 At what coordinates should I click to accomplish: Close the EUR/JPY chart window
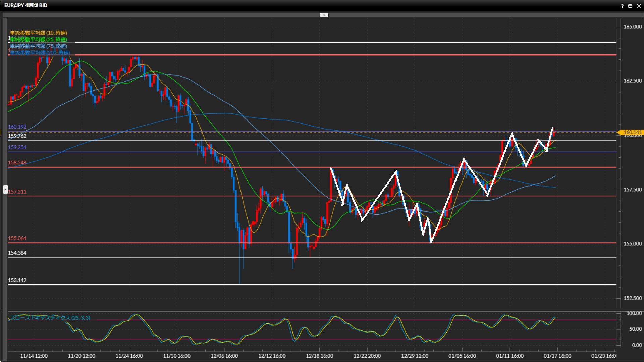click(639, 6)
